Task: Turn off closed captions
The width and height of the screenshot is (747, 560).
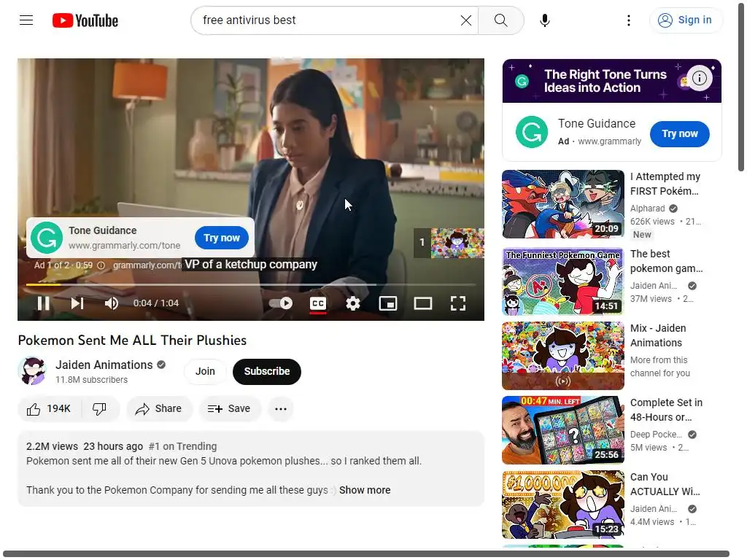Action: pos(318,303)
